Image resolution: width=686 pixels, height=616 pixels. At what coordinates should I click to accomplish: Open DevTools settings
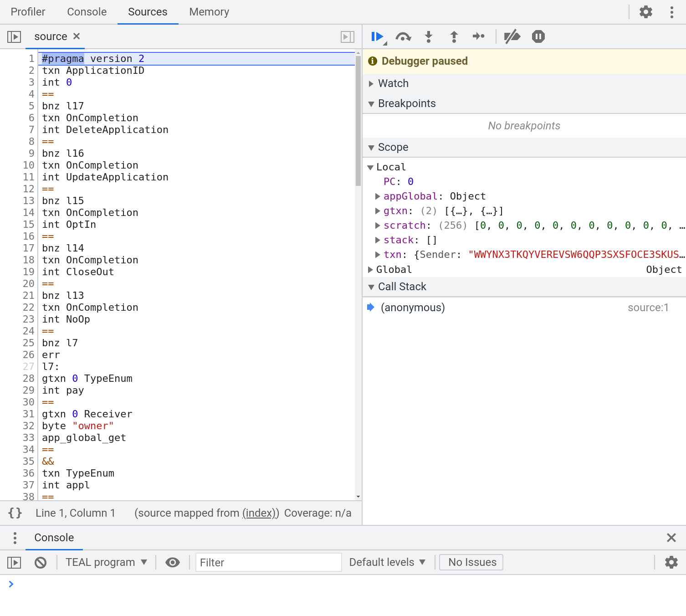coord(645,12)
